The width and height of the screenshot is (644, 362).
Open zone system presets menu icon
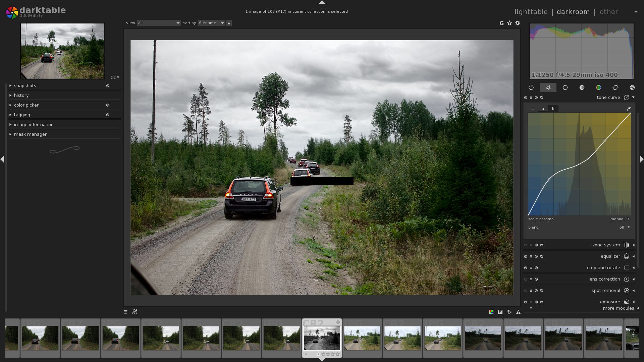[x=531, y=245]
